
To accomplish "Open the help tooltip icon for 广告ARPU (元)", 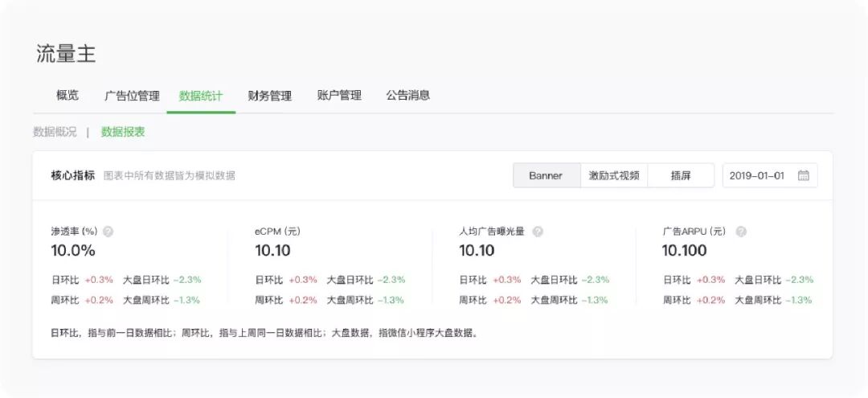I will coord(741,232).
